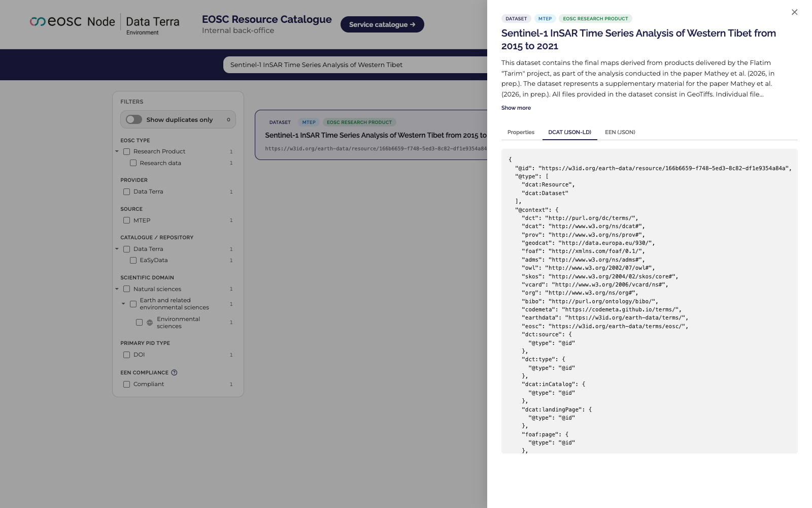Click the EOSC RESEARCH PRODUCT tag in side panel
Image resolution: width=812 pixels, height=508 pixels.
pos(595,19)
